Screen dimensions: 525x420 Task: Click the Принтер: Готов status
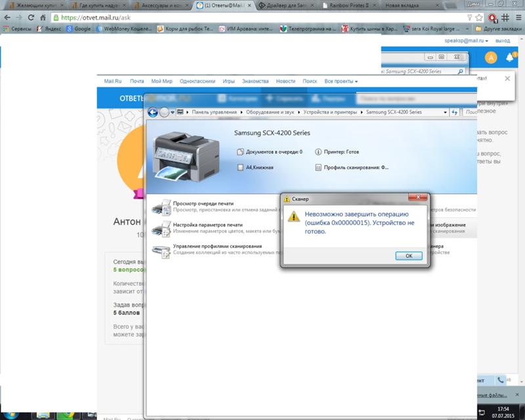(x=337, y=152)
